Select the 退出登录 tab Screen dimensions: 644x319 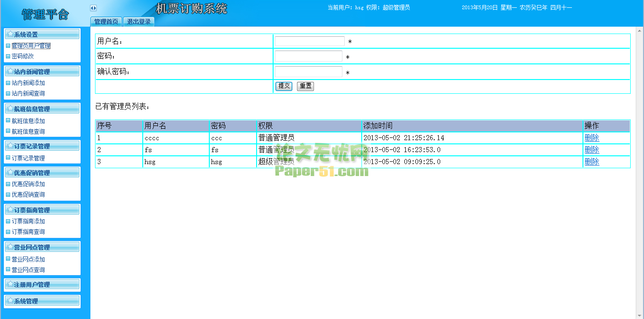[x=139, y=22]
